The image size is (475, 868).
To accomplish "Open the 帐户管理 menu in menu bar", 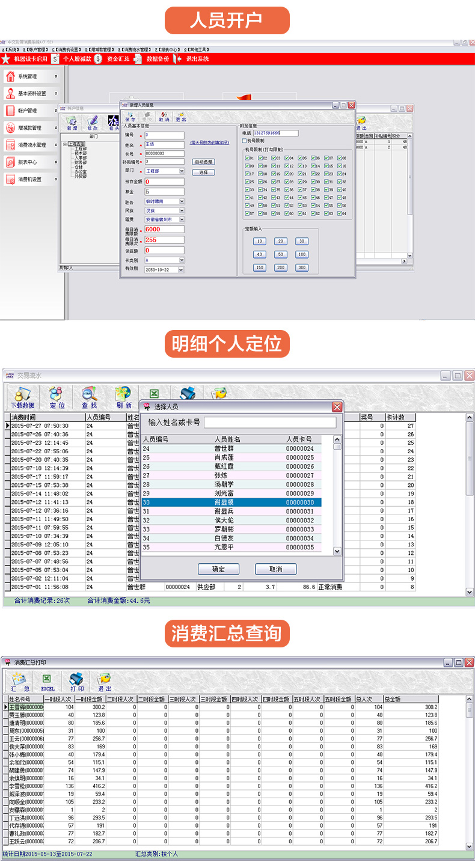I will 37,49.
